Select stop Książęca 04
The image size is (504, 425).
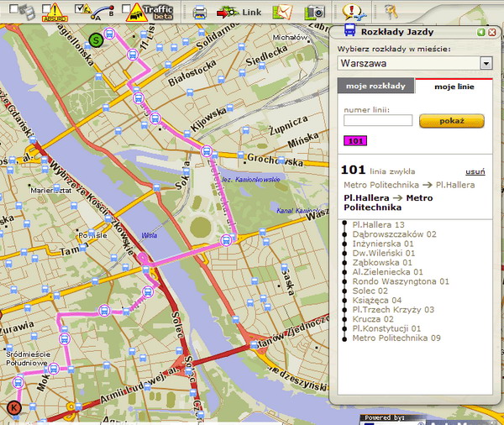[x=377, y=300]
